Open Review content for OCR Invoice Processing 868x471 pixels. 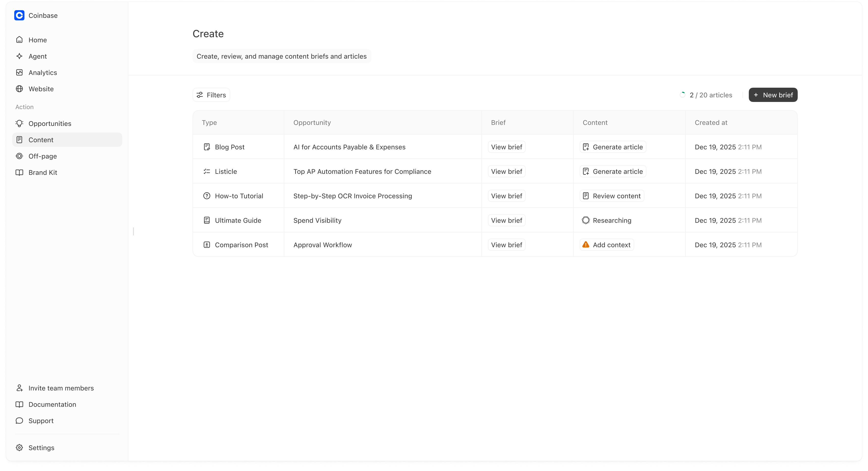tap(612, 195)
